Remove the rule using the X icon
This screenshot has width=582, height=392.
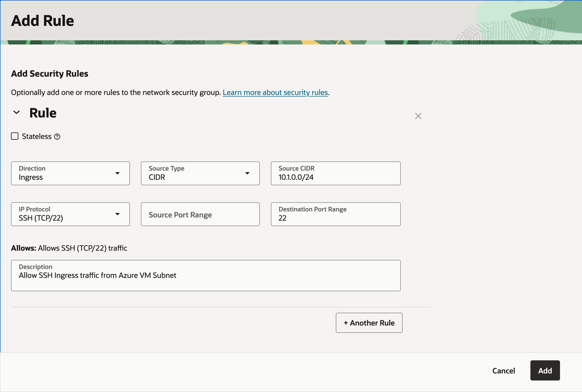click(418, 116)
